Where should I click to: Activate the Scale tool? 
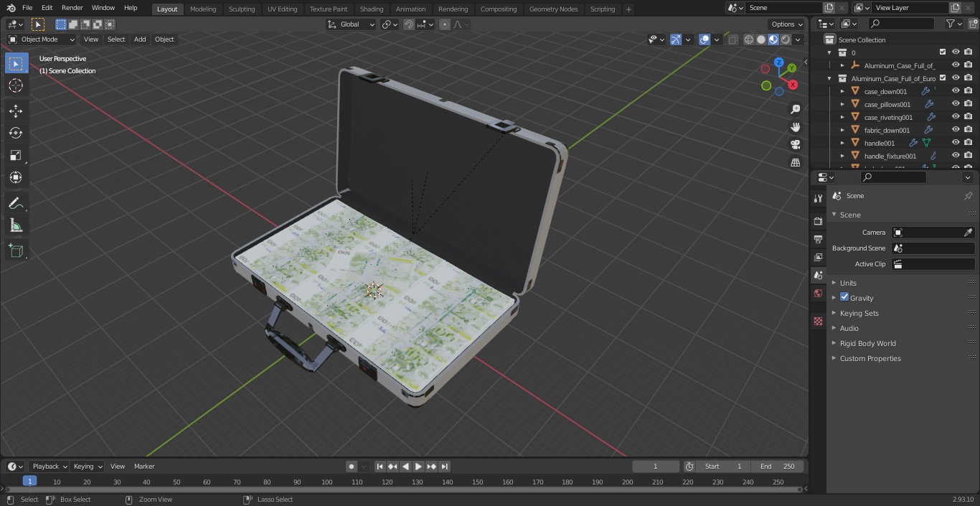(x=16, y=155)
